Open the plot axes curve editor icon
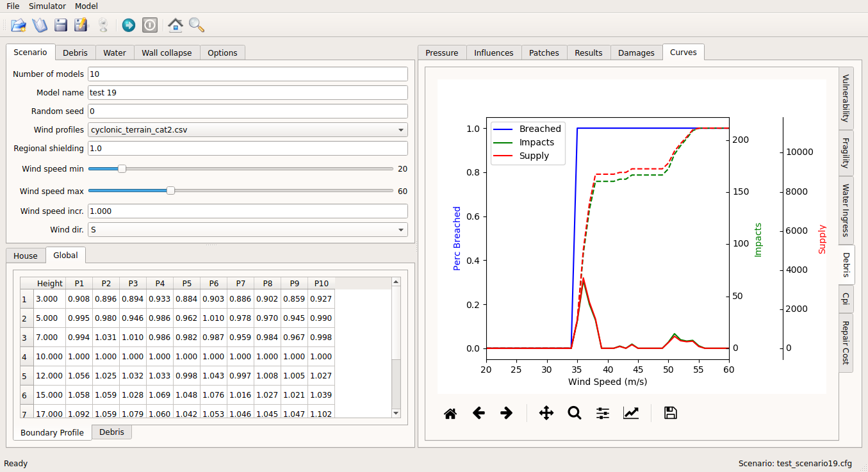 tap(631, 413)
